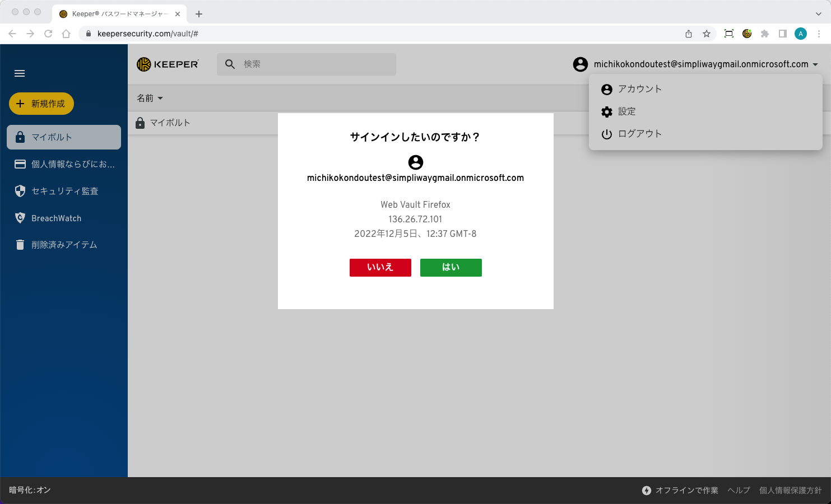The image size is (831, 504).
Task: Open BreachWatch from the sidebar
Action: tap(56, 218)
